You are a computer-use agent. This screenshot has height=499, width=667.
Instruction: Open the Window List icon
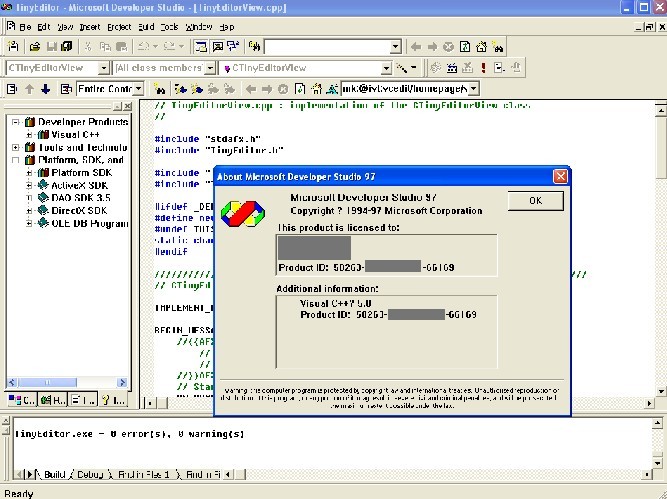coord(233,46)
